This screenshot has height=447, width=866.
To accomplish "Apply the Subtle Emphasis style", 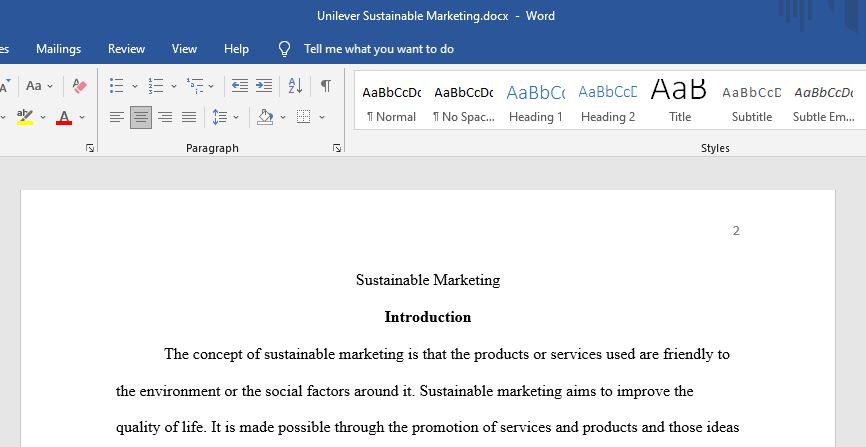I will click(823, 101).
